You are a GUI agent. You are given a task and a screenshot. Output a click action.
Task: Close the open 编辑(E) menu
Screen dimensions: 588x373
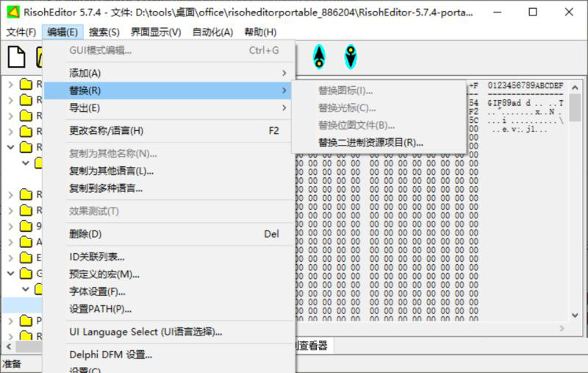click(62, 32)
